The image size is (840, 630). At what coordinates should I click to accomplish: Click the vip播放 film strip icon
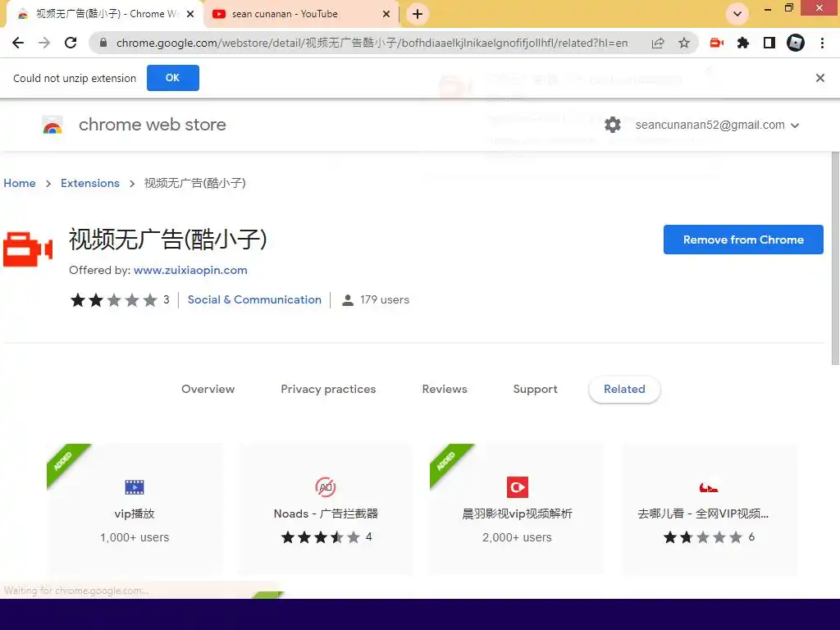coord(135,487)
